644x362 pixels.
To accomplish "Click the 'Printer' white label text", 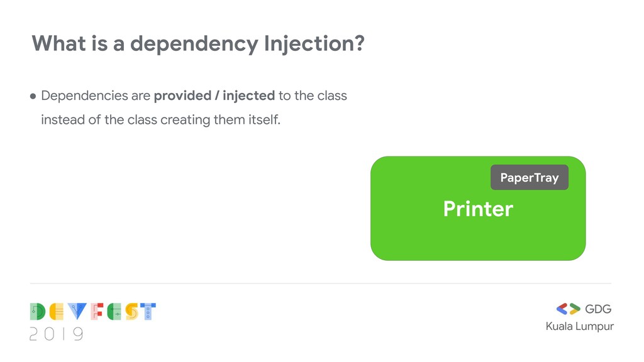I will 478,209.
